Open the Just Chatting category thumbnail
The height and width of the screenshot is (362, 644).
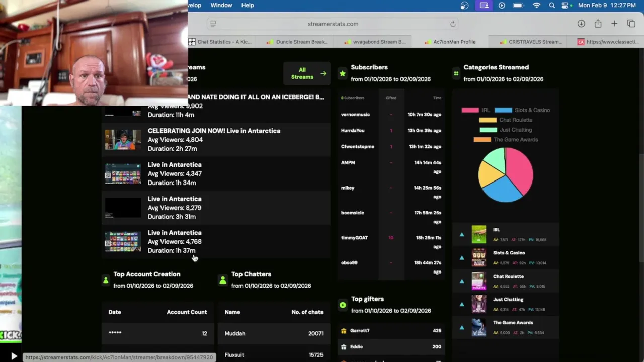point(479,304)
